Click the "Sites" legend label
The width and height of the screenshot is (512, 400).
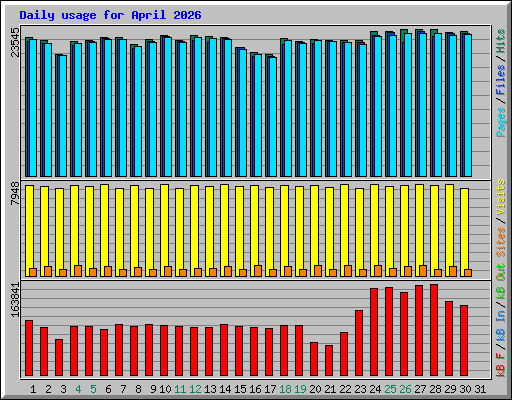501,242
